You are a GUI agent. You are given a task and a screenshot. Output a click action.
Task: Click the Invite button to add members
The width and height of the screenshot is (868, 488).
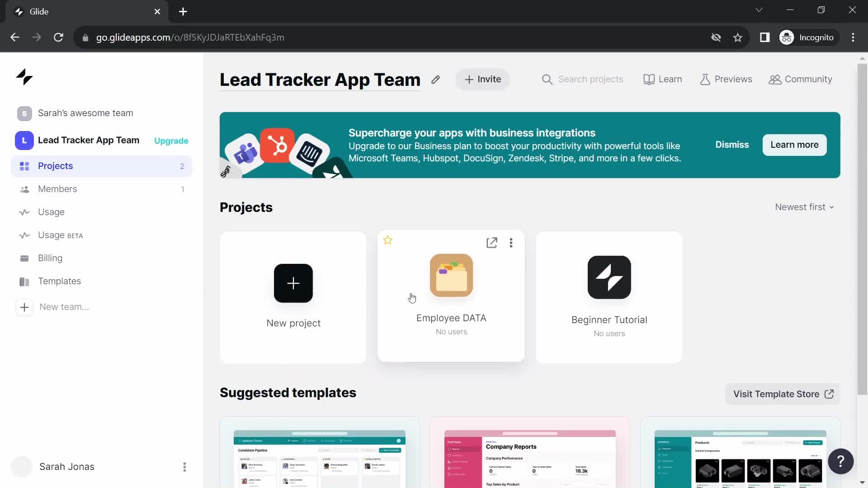482,79
